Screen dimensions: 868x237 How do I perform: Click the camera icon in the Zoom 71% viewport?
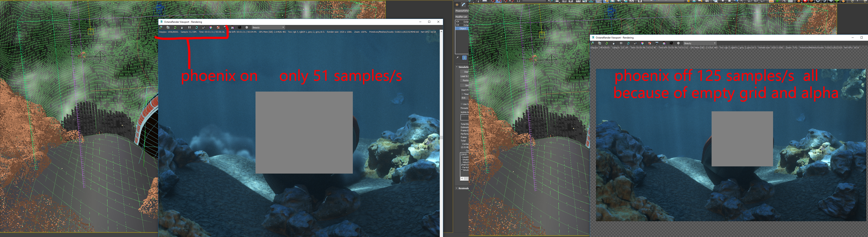[671, 43]
